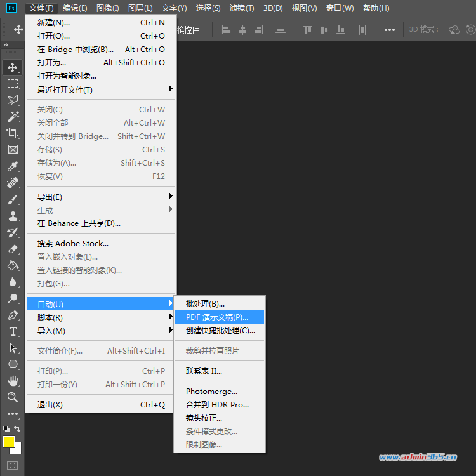Swap foreground and background colors
The height and width of the screenshot is (476, 476).
click(17, 428)
